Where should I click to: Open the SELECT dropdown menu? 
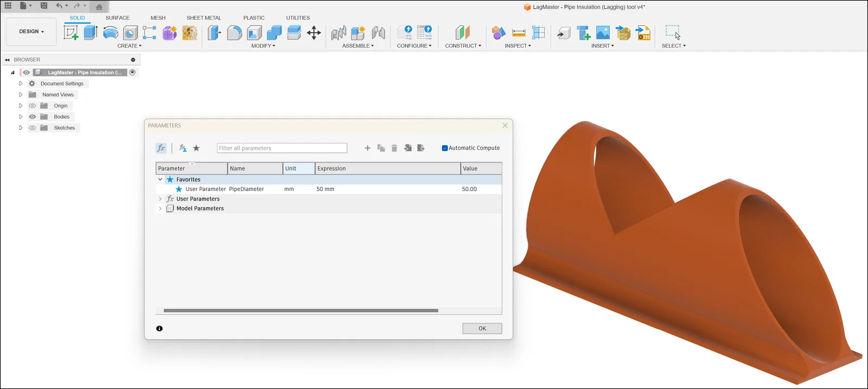pyautogui.click(x=673, y=46)
